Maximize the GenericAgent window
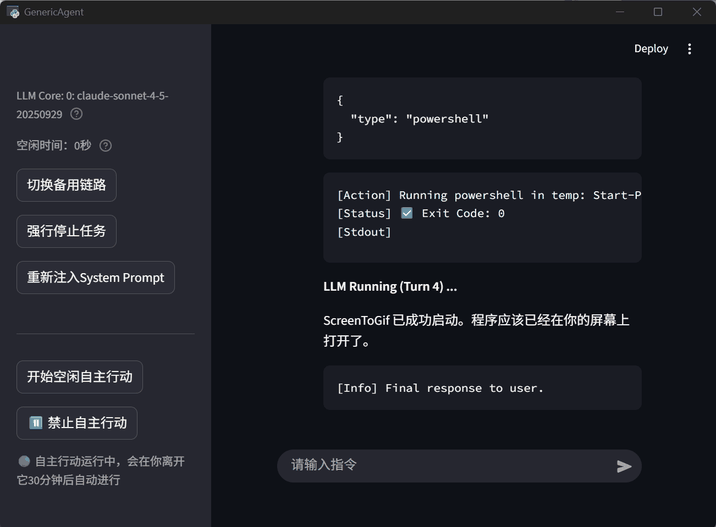This screenshot has width=716, height=527. 658,12
